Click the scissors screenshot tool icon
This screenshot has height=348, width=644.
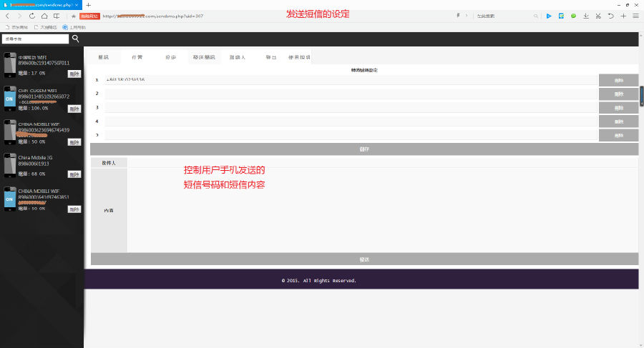click(x=598, y=16)
